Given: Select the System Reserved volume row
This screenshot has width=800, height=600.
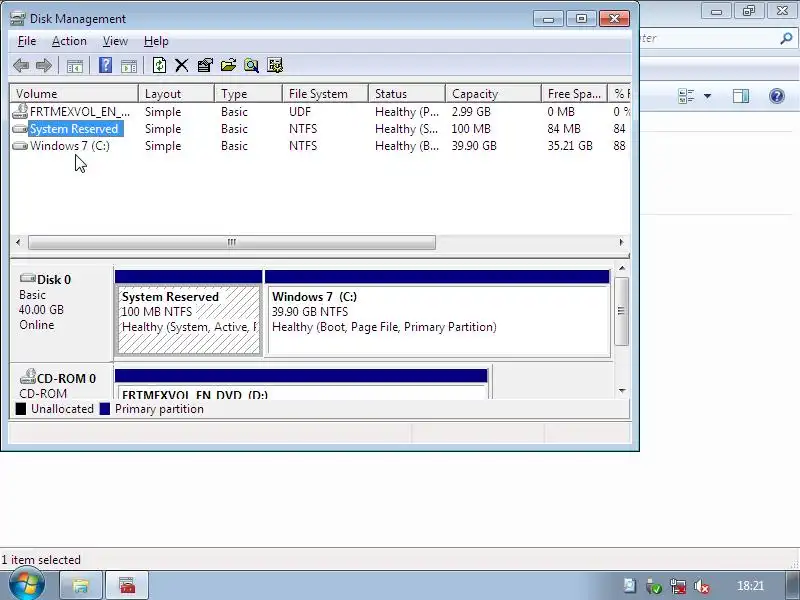Looking at the screenshot, I should pyautogui.click(x=320, y=129).
